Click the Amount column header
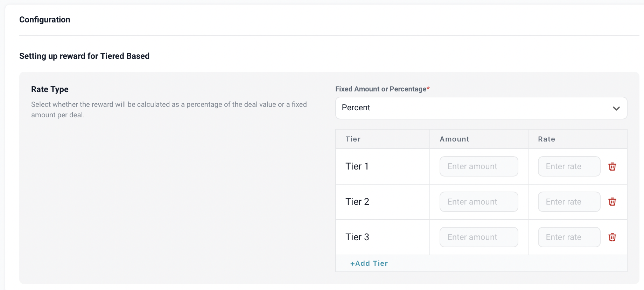 point(454,139)
